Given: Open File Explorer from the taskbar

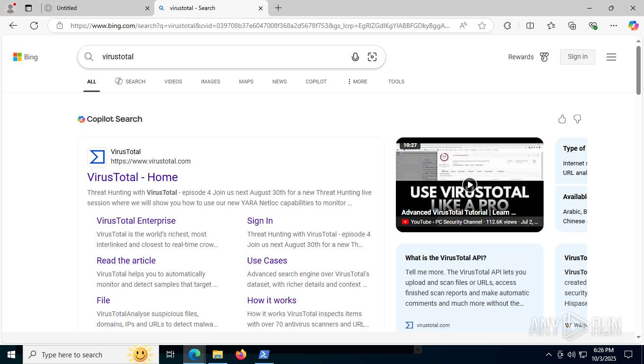Looking at the screenshot, I should (217, 355).
